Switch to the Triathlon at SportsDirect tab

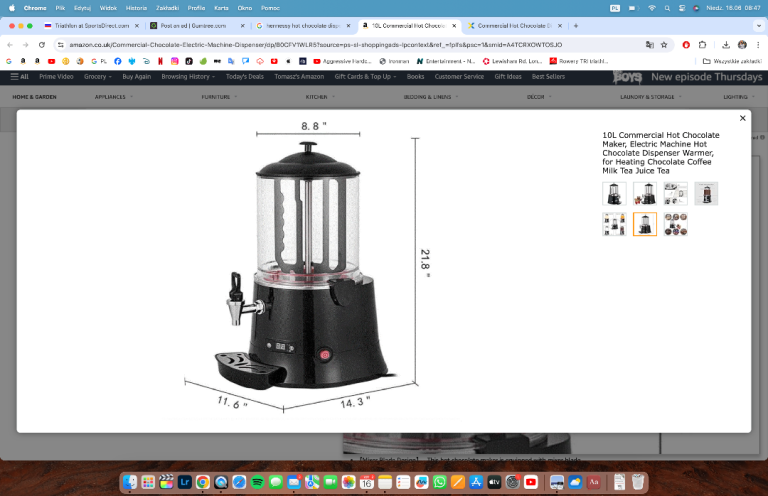point(92,25)
